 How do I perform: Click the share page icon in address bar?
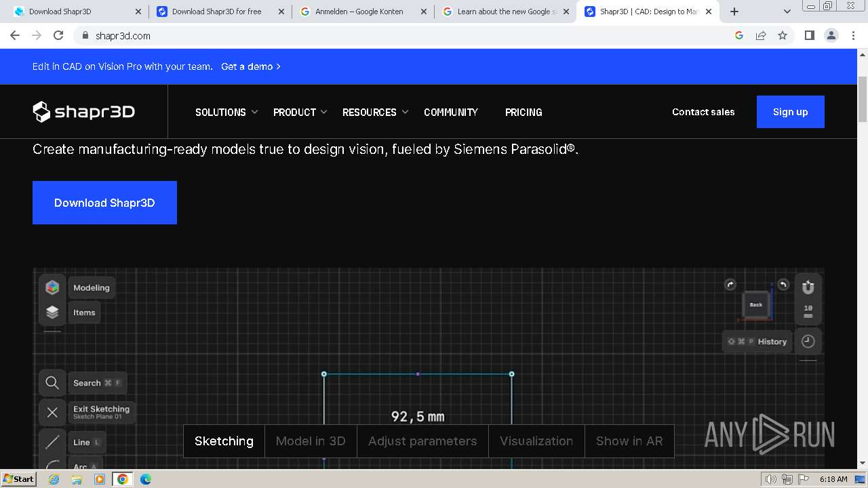coord(761,35)
